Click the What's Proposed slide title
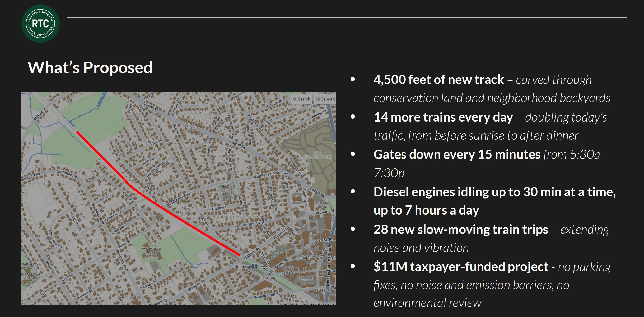This screenshot has height=317, width=644. [x=90, y=68]
